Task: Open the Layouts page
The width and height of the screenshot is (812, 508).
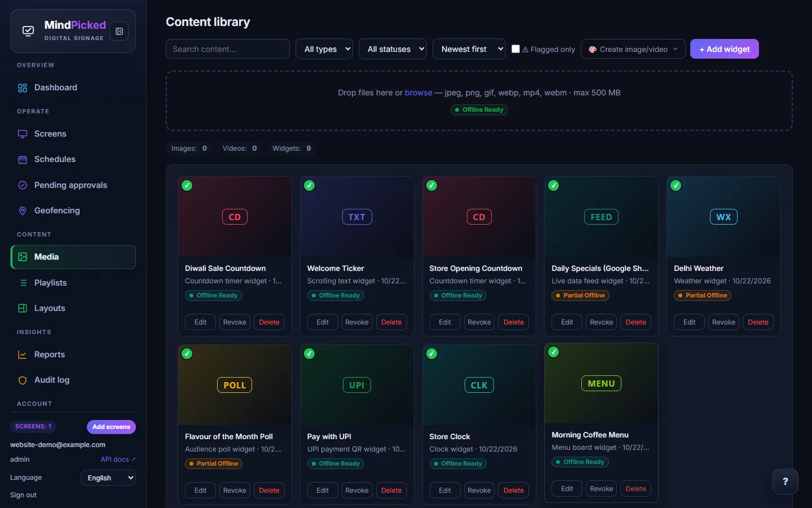Action: 73,308
